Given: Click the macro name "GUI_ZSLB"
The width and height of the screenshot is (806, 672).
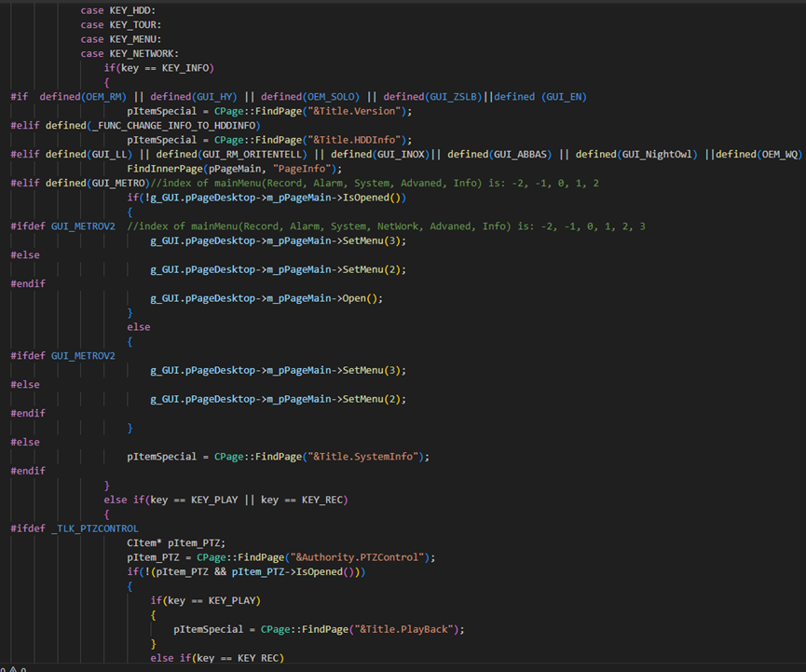Looking at the screenshot, I should [x=453, y=97].
